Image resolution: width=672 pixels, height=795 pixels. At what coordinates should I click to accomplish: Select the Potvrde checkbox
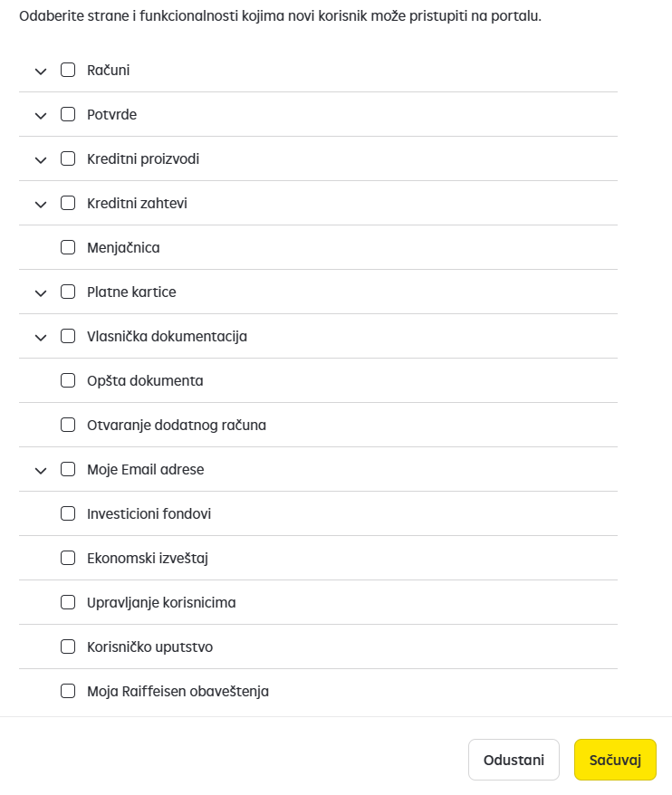tap(68, 114)
